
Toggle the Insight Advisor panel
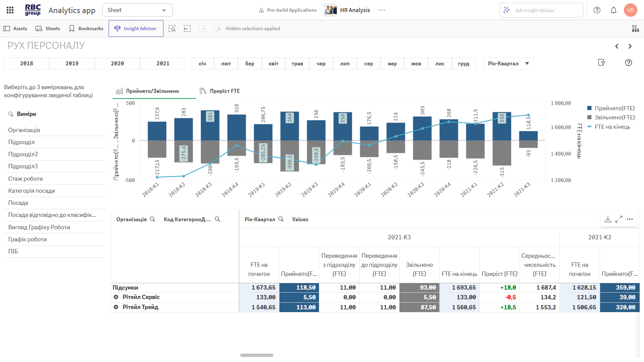(x=136, y=28)
